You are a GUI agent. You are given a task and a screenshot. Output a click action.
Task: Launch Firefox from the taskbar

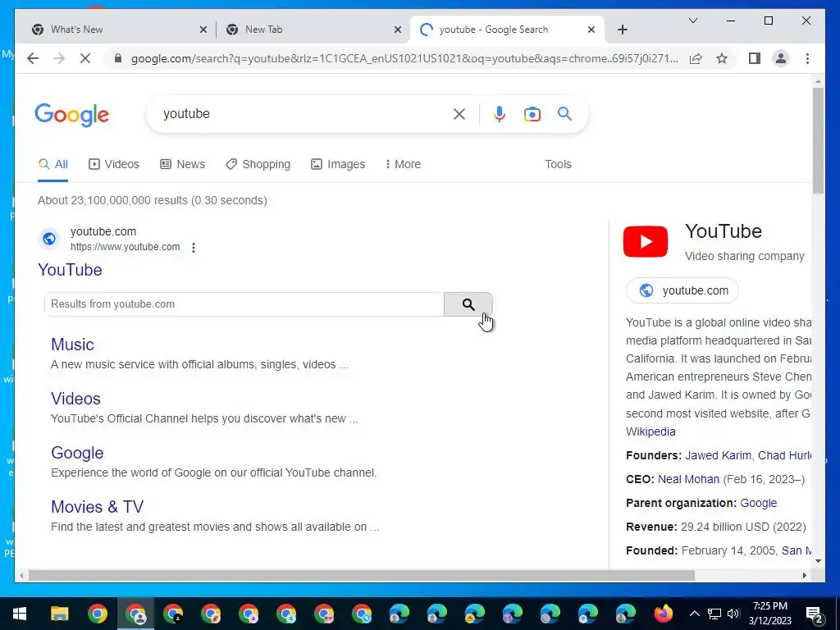coord(663,614)
